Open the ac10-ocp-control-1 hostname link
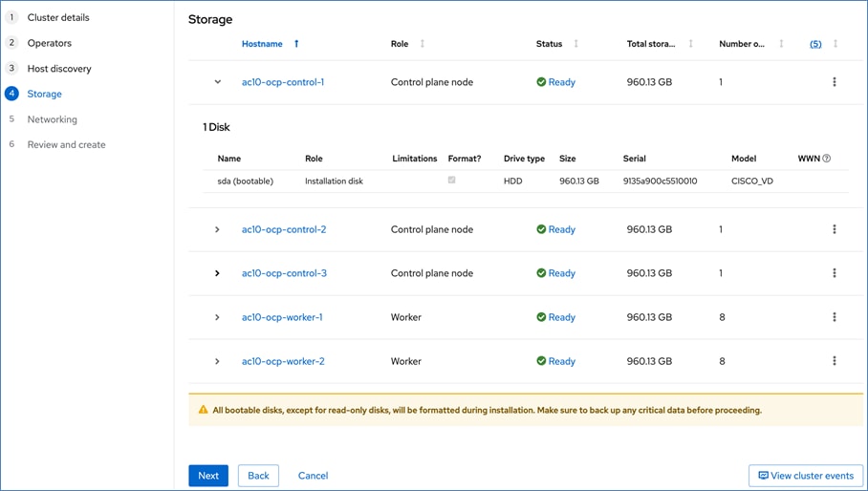 (x=283, y=82)
